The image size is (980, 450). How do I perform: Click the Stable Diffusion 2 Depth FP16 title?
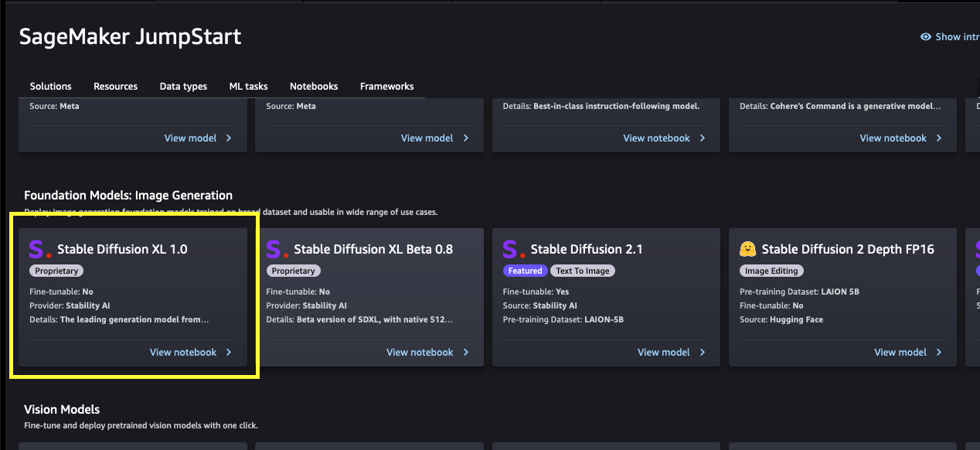pyautogui.click(x=848, y=249)
